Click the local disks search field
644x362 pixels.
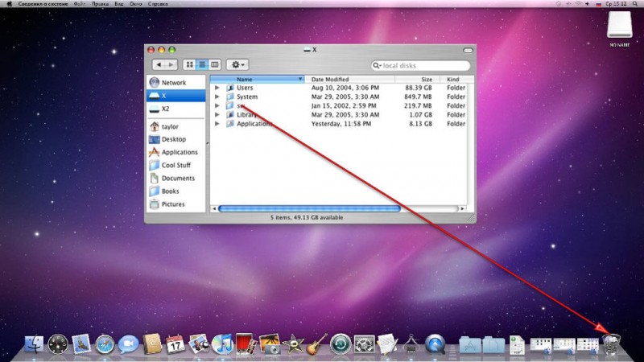click(420, 66)
